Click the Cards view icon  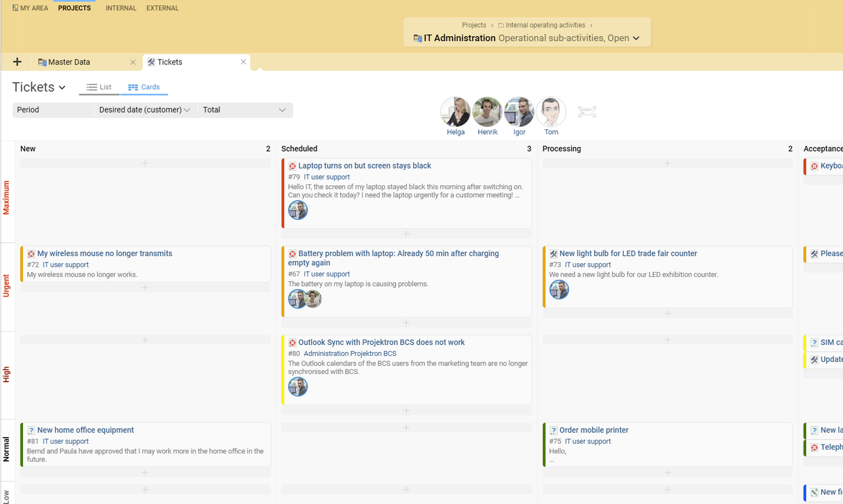[133, 87]
